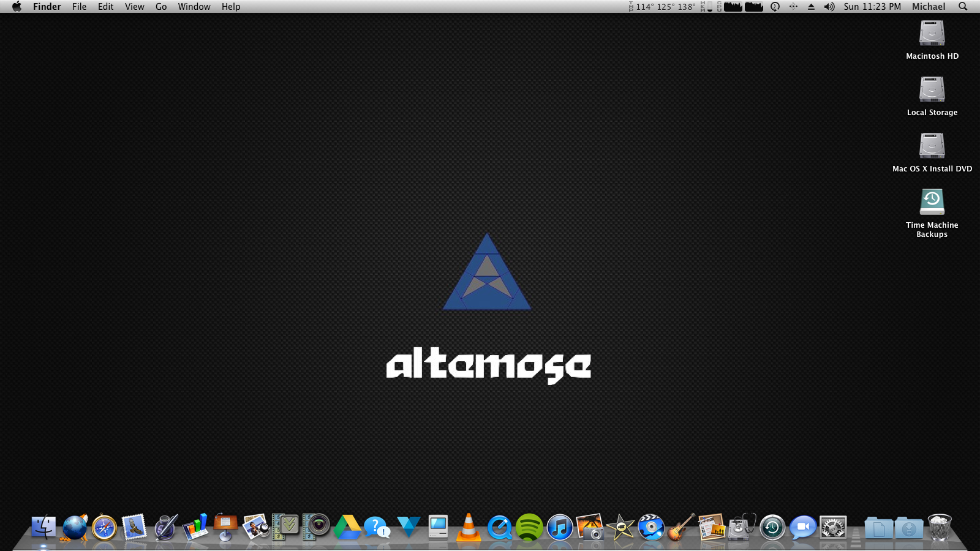Click the Sun 11:23 PM clock
This screenshot has width=980, height=551.
(x=872, y=7)
